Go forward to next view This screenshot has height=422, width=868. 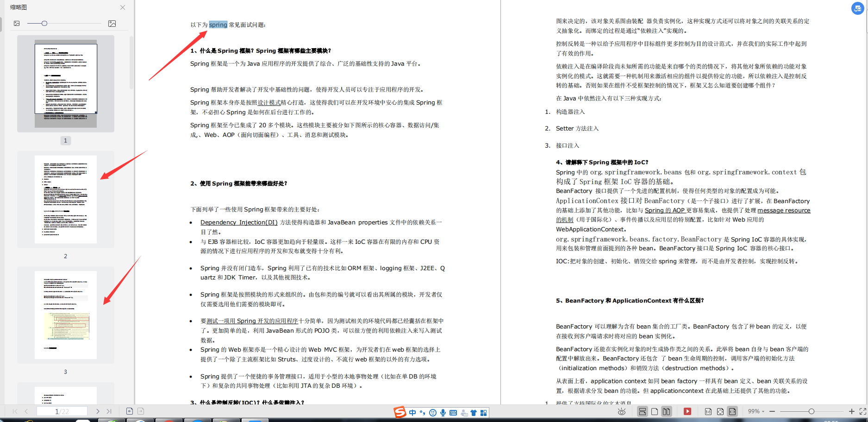click(x=141, y=411)
